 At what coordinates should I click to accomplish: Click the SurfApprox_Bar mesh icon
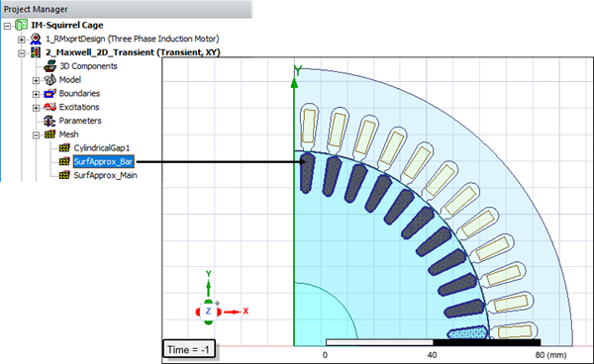[64, 161]
